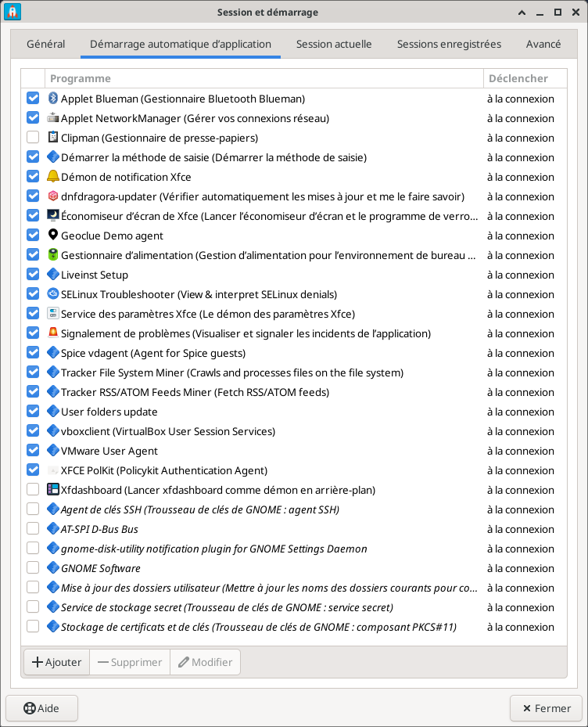Viewport: 588px width, 727px height.
Task: Select the Spice vdagent row text
Action: 153,353
